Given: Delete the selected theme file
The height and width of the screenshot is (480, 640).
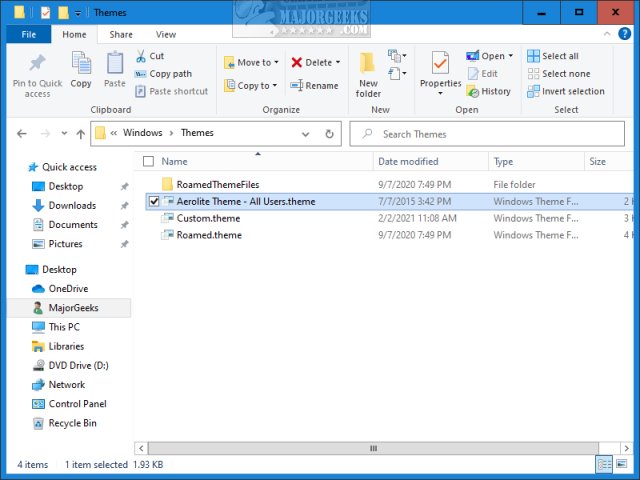Looking at the screenshot, I should click(x=311, y=62).
